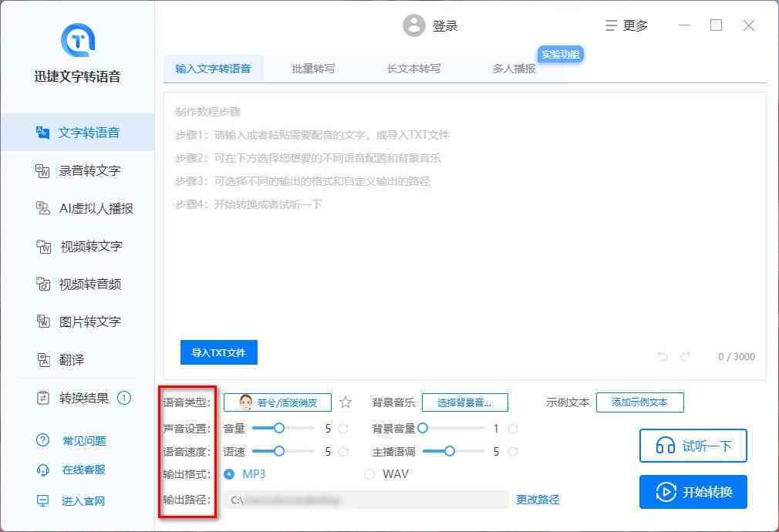Image resolution: width=779 pixels, height=532 pixels.
Task: Click the 试听一下 preview button
Action: [x=693, y=446]
